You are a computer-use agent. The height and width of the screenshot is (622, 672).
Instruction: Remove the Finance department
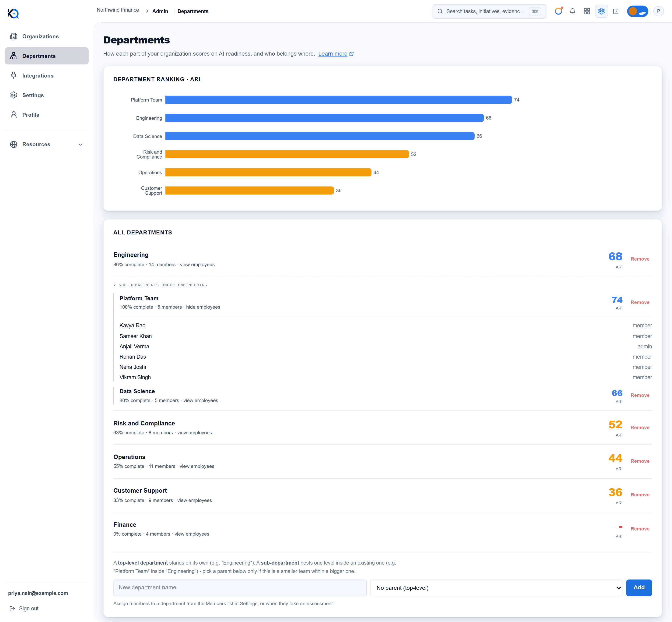[x=640, y=529]
